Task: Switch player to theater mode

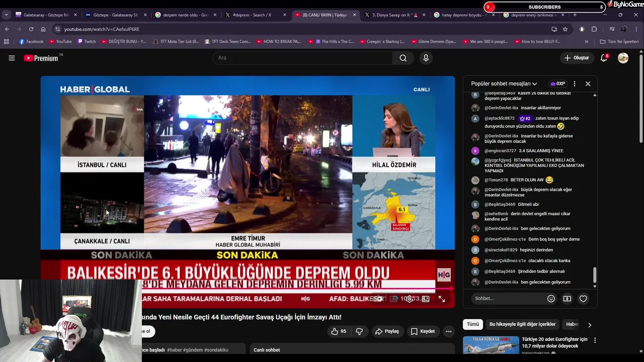Action: click(426, 299)
